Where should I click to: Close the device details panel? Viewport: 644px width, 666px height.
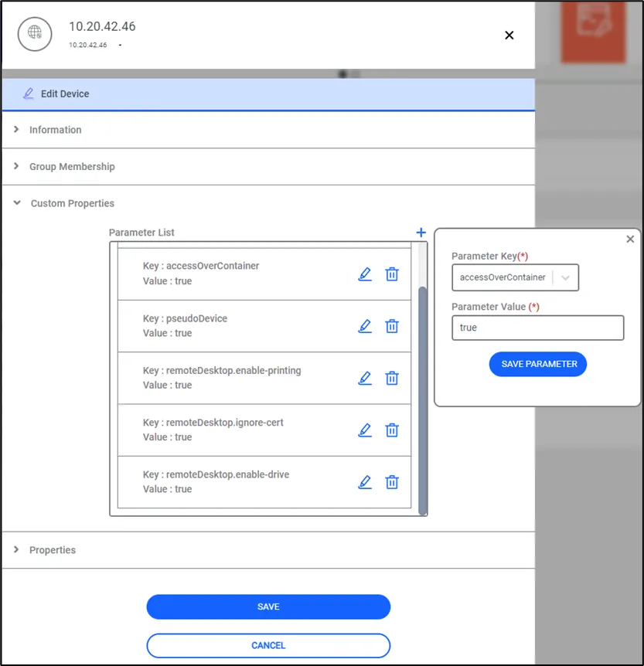point(509,36)
